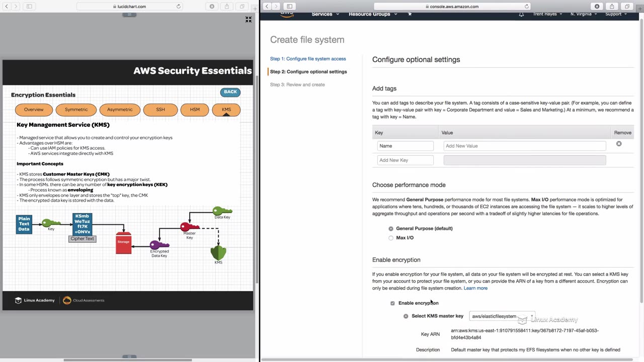
Task: Click the AWS pin favorites star icon
Action: click(410, 14)
